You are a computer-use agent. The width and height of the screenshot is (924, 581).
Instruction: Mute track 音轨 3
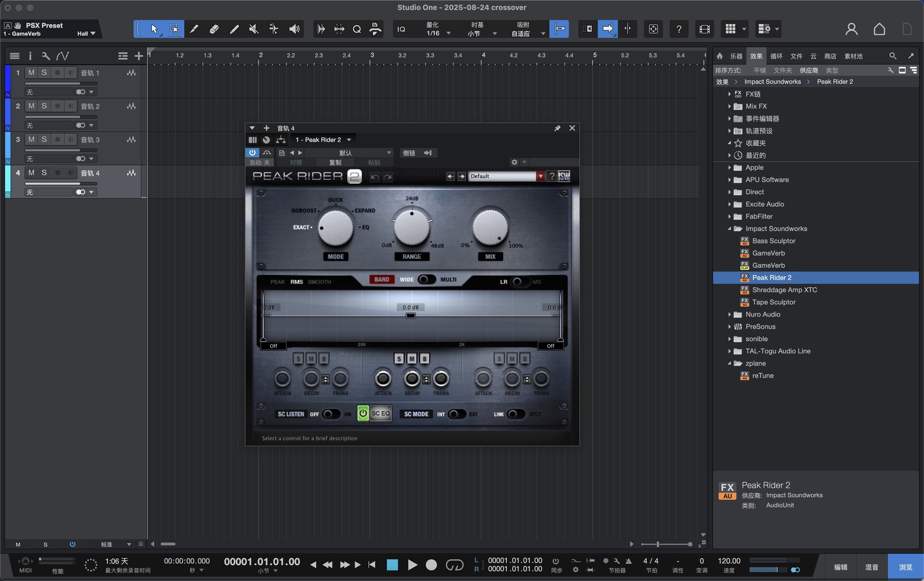pyautogui.click(x=31, y=139)
